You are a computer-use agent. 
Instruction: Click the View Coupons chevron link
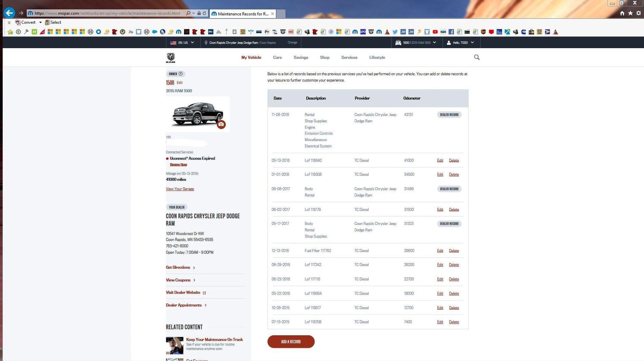[181, 280]
